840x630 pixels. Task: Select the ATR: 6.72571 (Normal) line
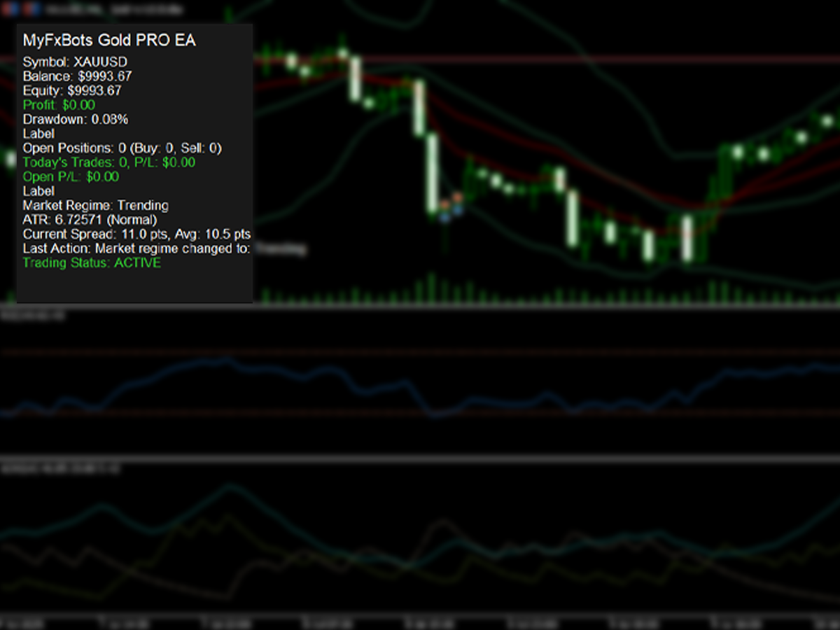coord(90,220)
